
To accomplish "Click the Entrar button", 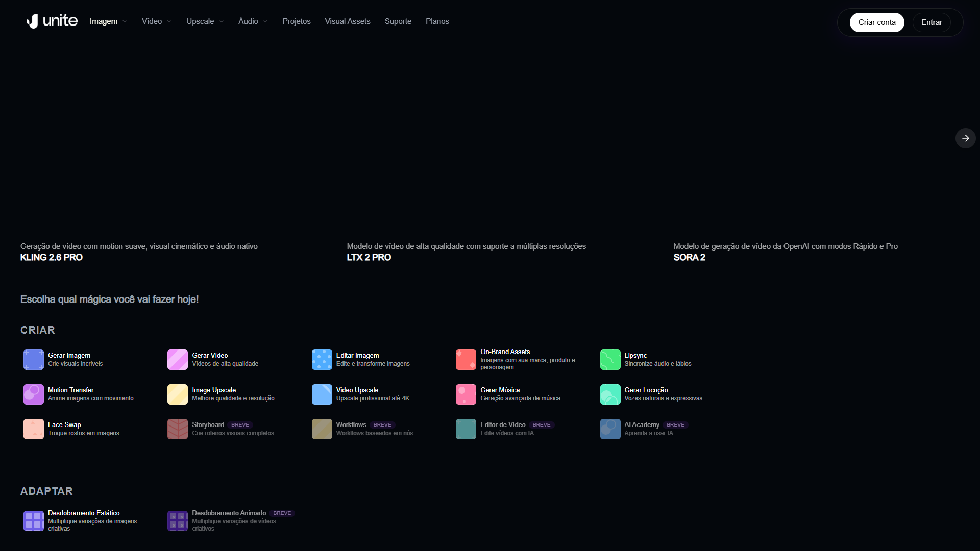I will pyautogui.click(x=932, y=22).
